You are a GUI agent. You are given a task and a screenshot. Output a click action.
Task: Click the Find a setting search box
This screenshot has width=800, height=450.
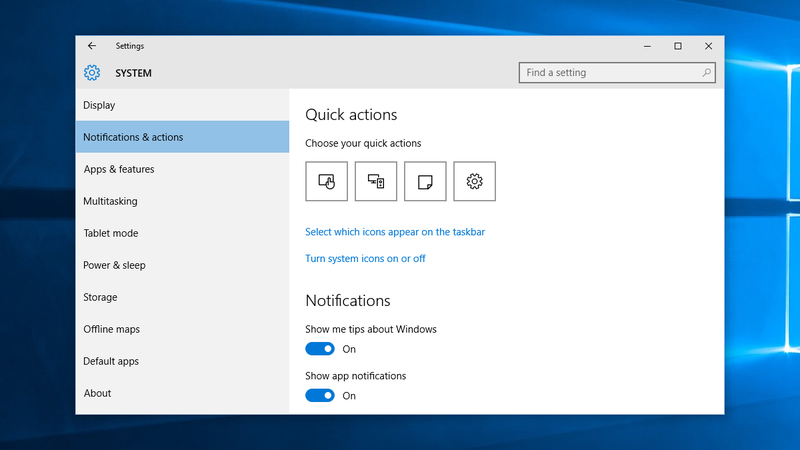coord(617,72)
